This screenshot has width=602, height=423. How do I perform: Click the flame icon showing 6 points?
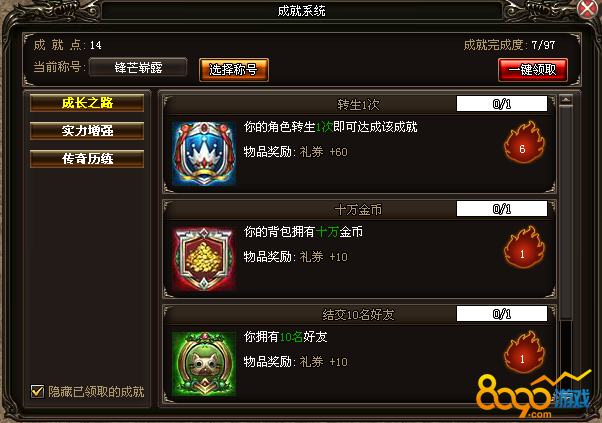524,142
